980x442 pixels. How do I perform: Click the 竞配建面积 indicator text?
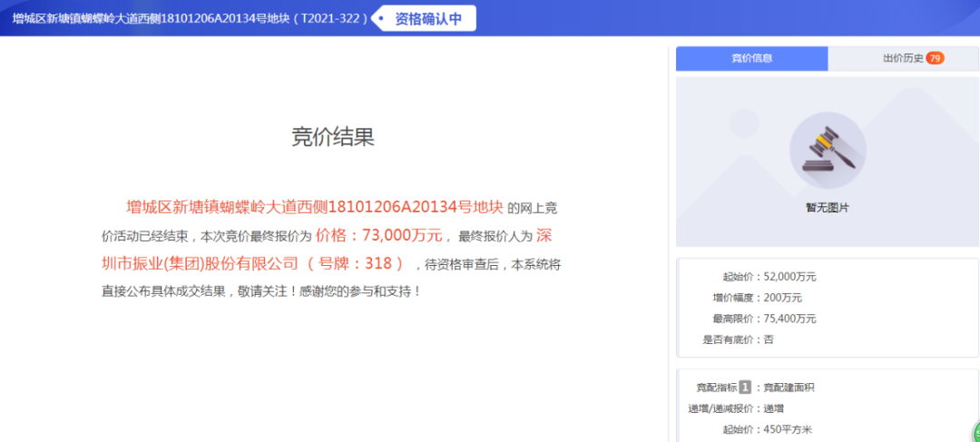click(x=789, y=388)
